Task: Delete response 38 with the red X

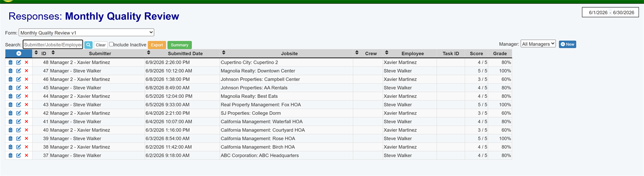Action: click(26, 147)
